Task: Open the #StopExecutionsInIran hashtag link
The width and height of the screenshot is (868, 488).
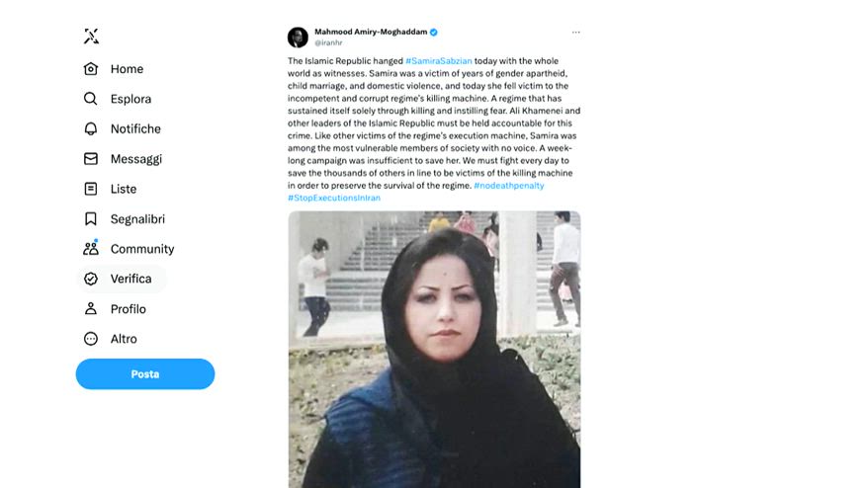Action: [x=334, y=198]
